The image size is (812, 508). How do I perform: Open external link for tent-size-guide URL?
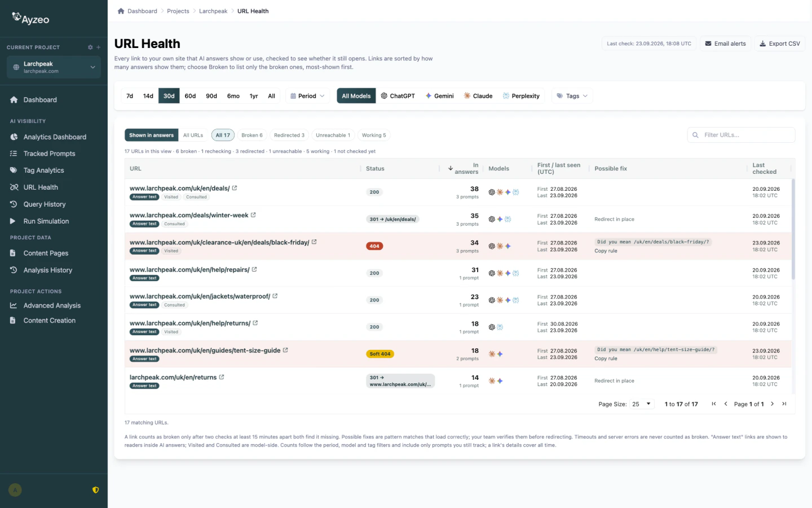coord(285,350)
